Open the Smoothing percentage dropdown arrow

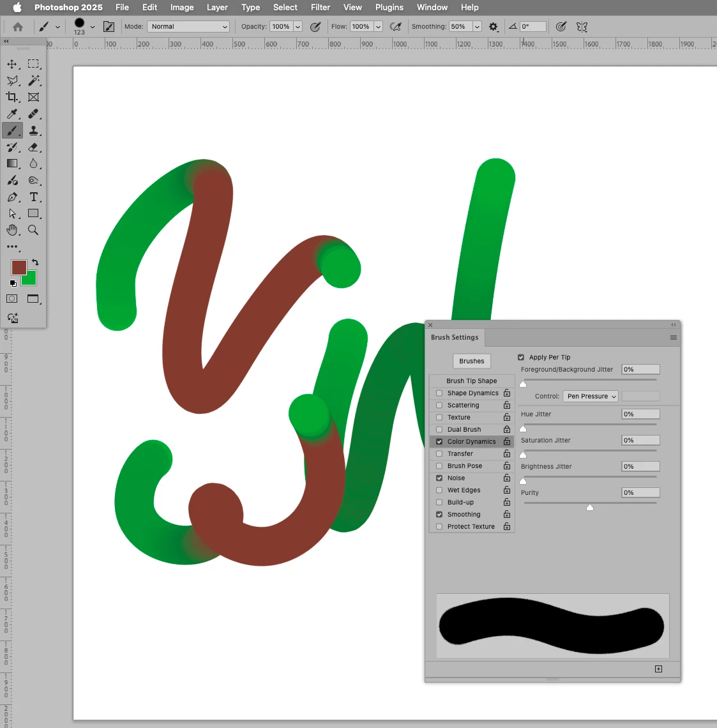pos(477,26)
